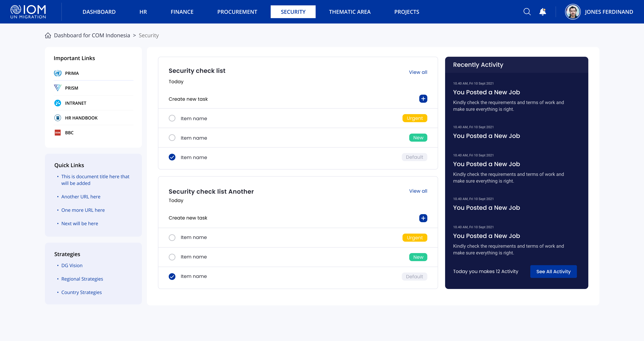Image resolution: width=644 pixels, height=341 pixels.
Task: Click the PRIMA globe icon
Action: point(58,73)
